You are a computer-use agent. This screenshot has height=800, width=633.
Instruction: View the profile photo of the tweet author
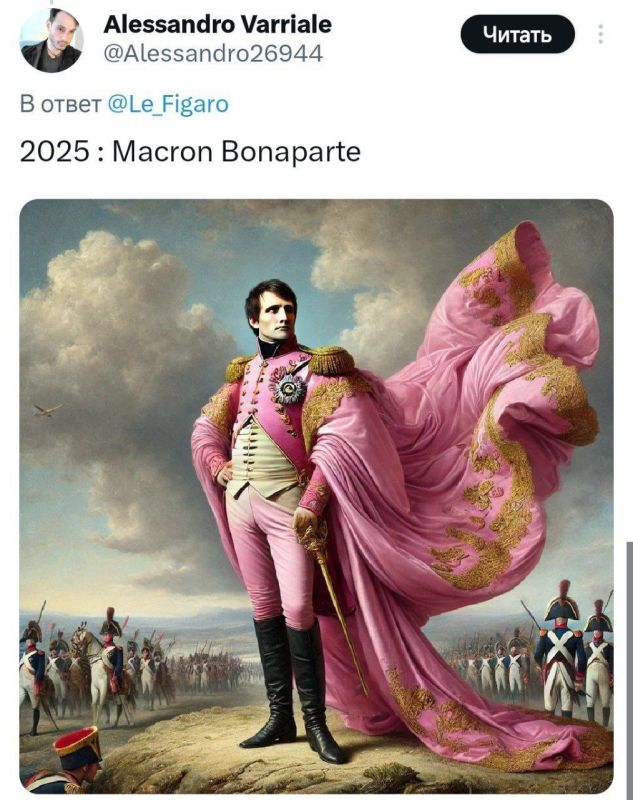pos(52,40)
